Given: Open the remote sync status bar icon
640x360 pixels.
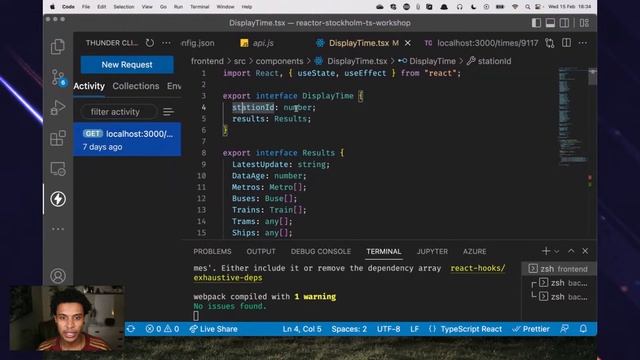Looking at the screenshot, I should click(131, 329).
